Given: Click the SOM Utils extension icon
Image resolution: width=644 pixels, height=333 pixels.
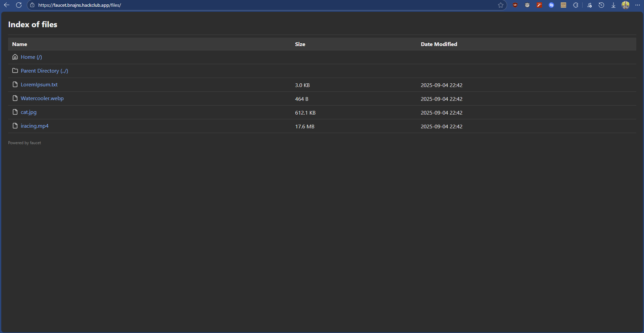Looking at the screenshot, I should [563, 5].
